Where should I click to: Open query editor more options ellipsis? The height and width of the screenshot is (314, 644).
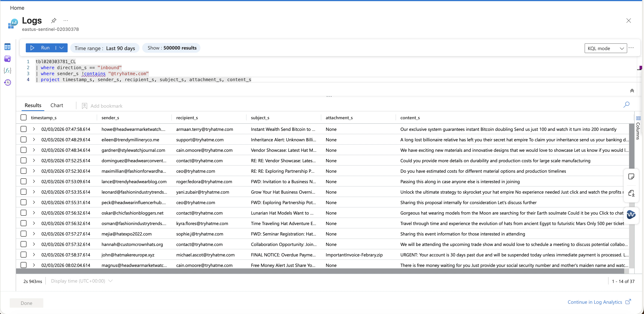pos(631,48)
